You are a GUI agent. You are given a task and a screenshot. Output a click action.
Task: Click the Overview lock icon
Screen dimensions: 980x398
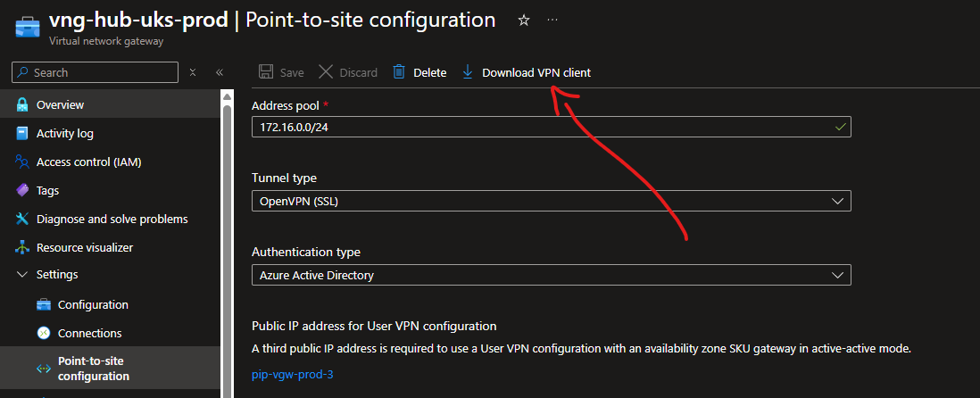click(22, 105)
